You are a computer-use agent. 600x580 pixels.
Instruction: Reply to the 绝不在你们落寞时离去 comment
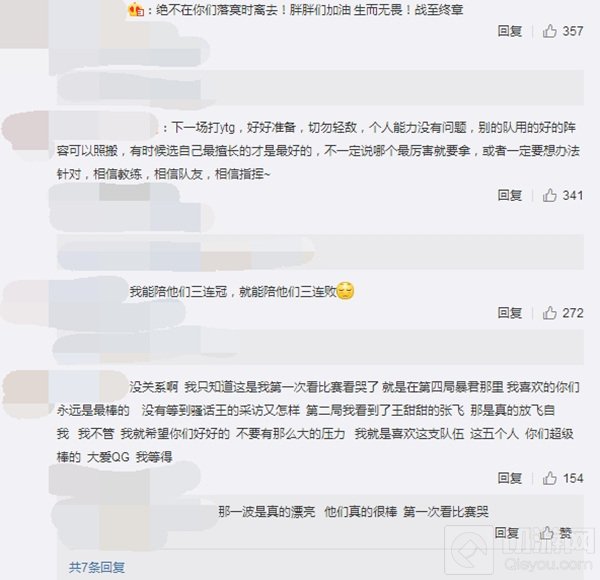510,31
